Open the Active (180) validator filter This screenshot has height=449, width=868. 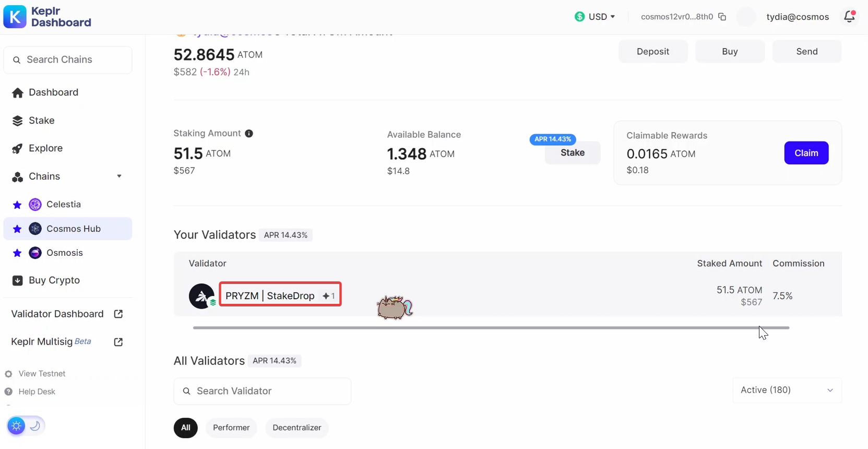tap(787, 390)
